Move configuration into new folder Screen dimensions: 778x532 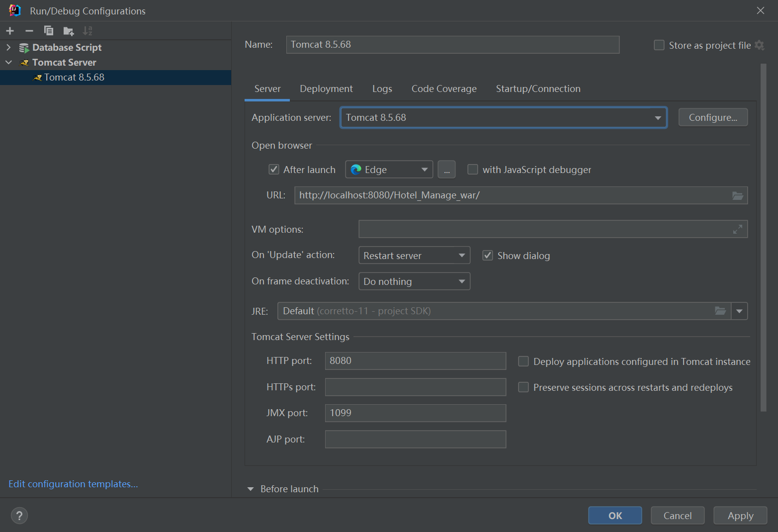tap(69, 31)
